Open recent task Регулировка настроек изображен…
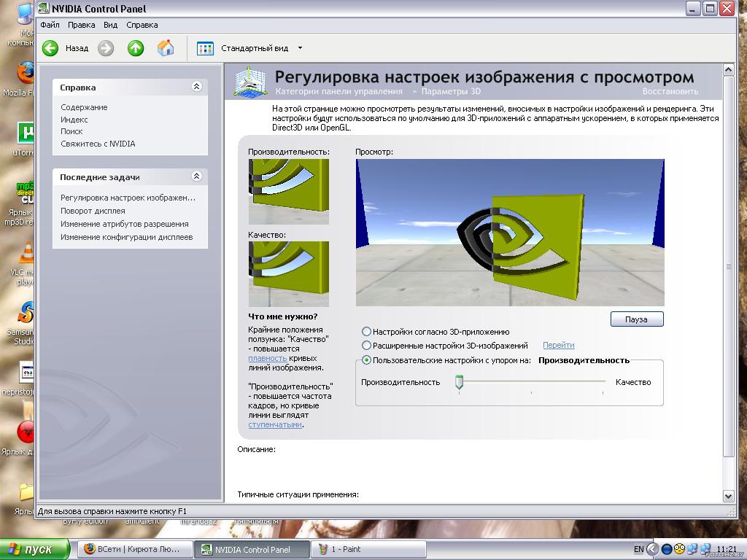 tap(128, 198)
